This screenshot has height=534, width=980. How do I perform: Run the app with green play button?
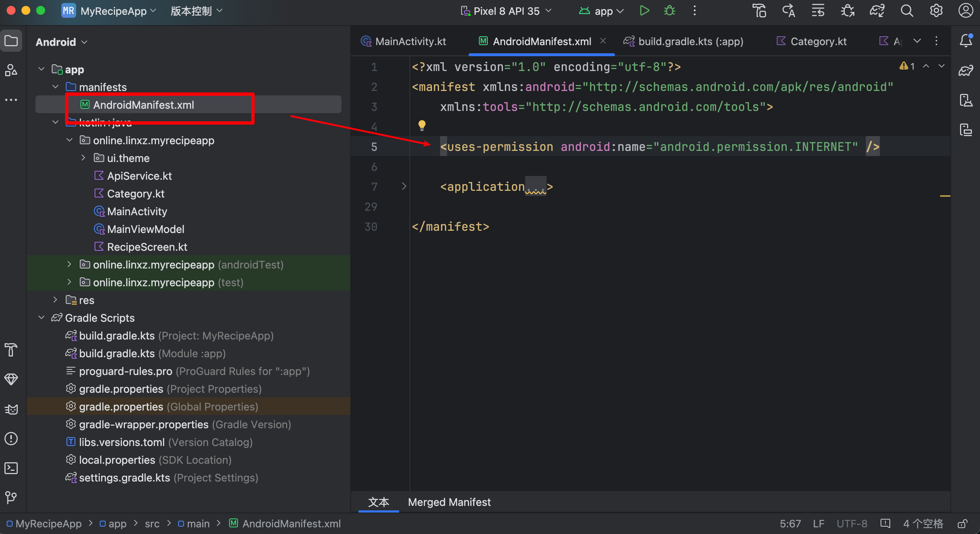[x=644, y=11]
